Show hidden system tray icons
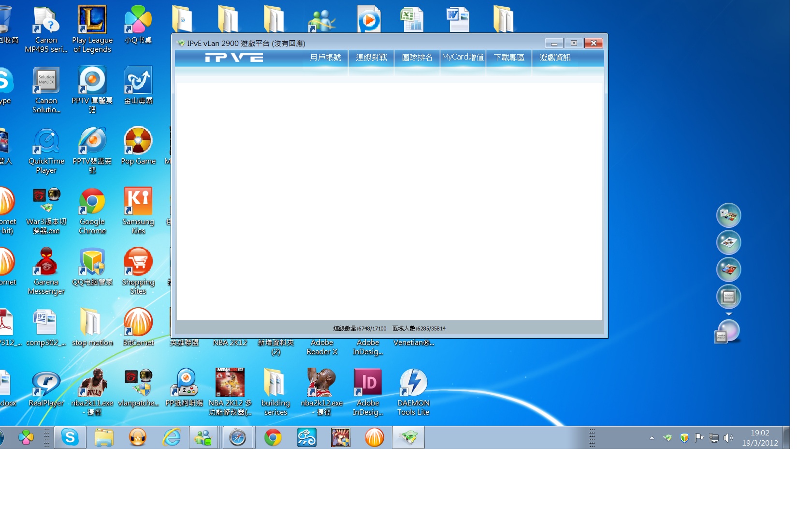This screenshot has height=508, width=812. coord(652,438)
